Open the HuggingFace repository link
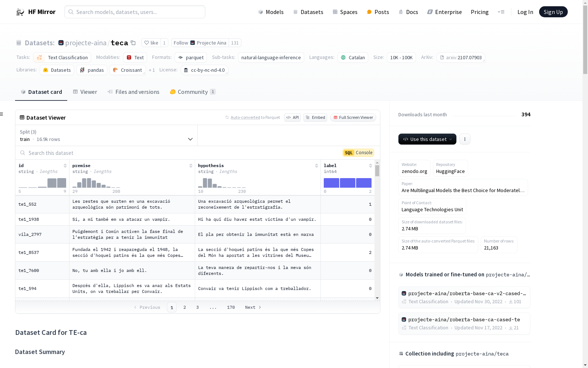 click(451, 168)
